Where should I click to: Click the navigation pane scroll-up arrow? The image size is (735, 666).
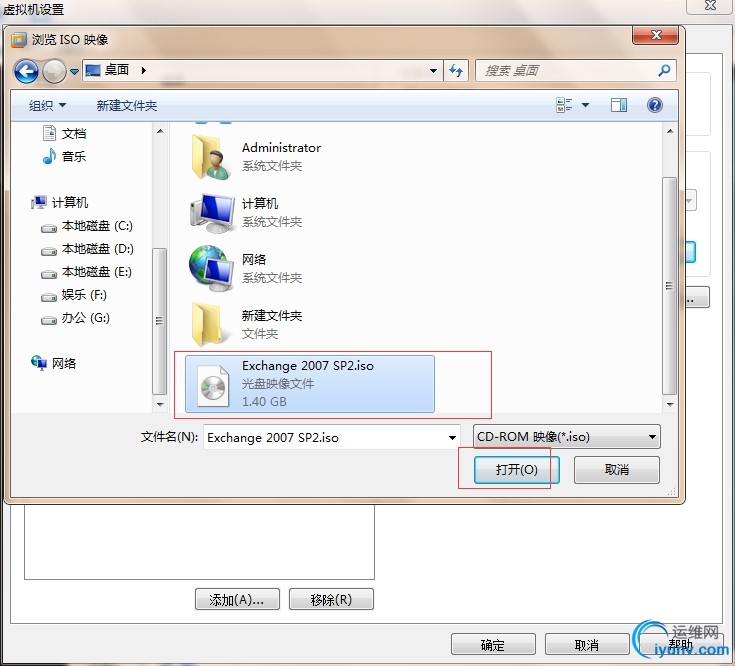coord(160,131)
